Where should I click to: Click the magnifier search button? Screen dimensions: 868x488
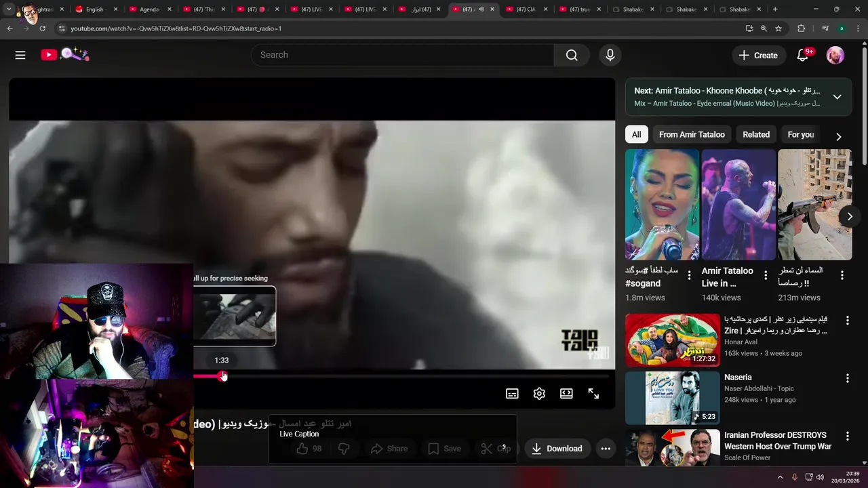point(572,55)
